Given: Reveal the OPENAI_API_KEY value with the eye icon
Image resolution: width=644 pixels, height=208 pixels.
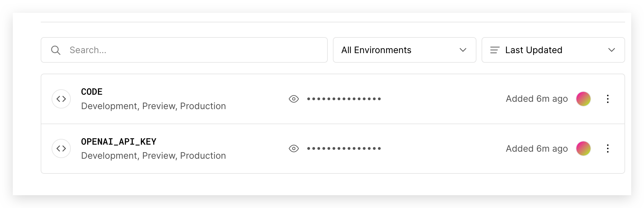Looking at the screenshot, I should pos(293,148).
